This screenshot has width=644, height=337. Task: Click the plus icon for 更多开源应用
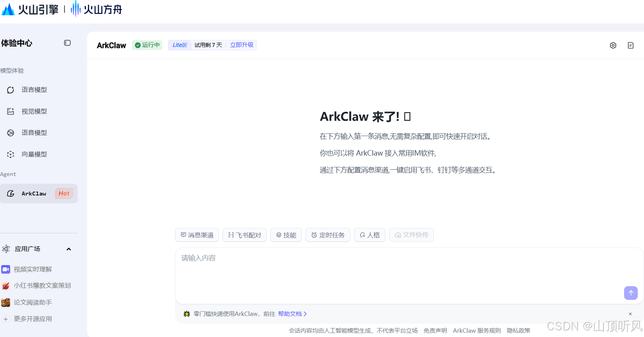pos(5,319)
